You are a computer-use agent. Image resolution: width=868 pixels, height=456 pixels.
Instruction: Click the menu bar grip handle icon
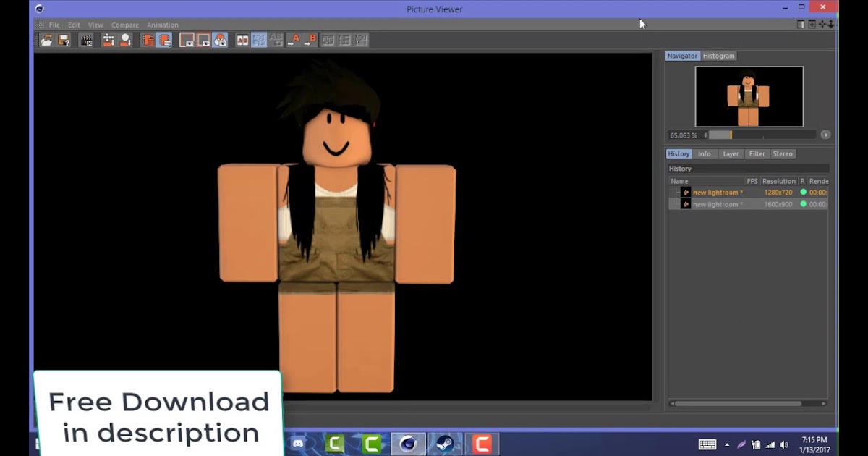40,25
